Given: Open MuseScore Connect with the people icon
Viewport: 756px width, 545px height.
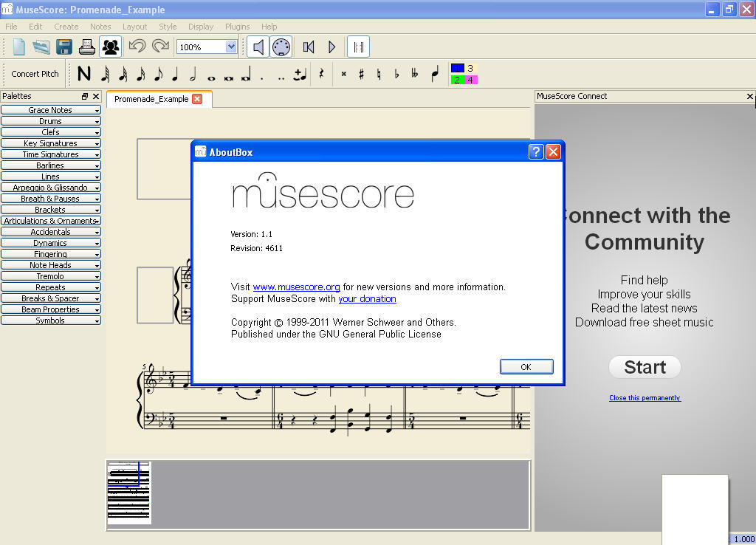Looking at the screenshot, I should click(111, 46).
